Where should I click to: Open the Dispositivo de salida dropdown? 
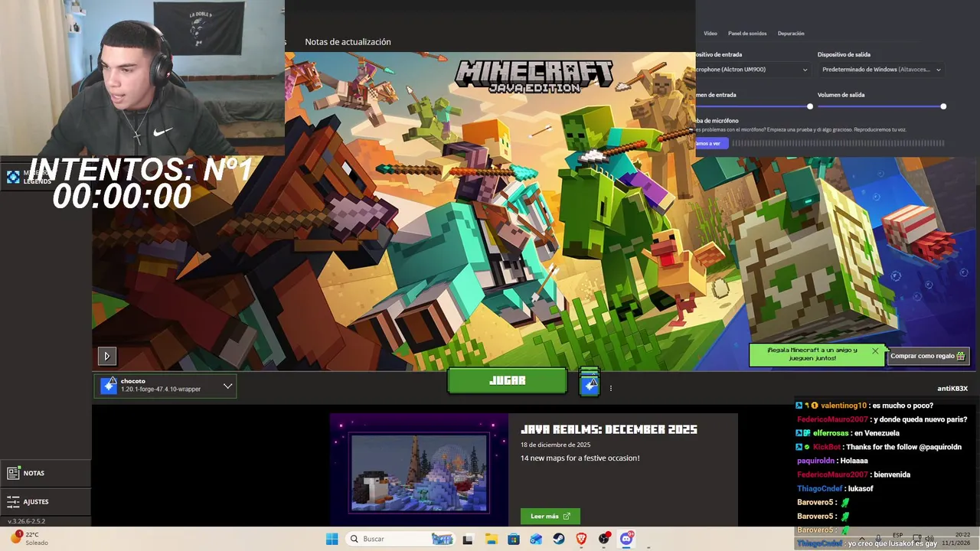tap(880, 70)
